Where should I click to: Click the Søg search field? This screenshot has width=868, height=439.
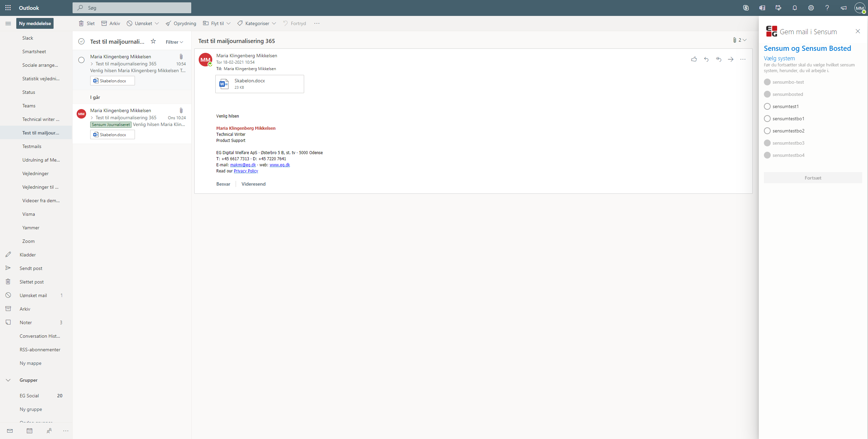[x=132, y=8]
